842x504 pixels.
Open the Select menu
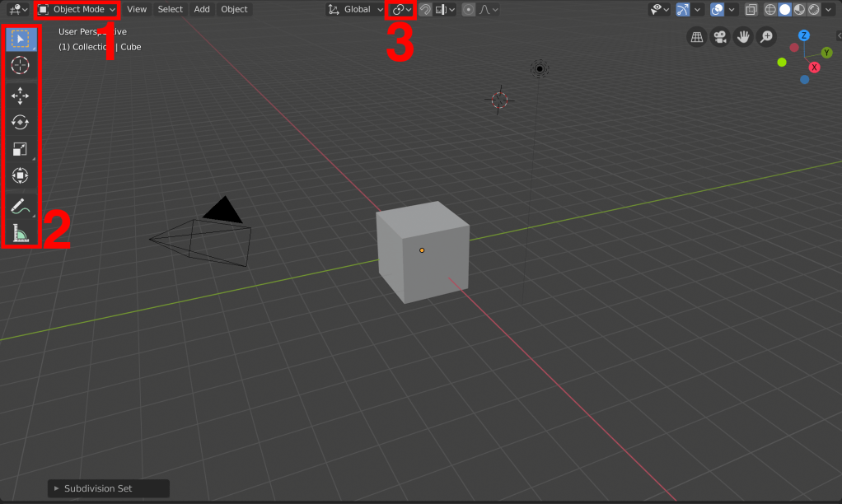[x=170, y=10]
